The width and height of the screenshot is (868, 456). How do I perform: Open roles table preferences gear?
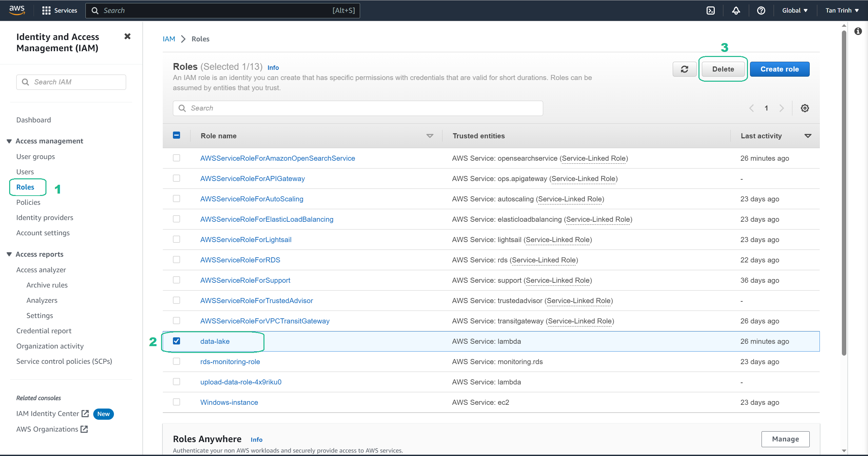pos(805,108)
